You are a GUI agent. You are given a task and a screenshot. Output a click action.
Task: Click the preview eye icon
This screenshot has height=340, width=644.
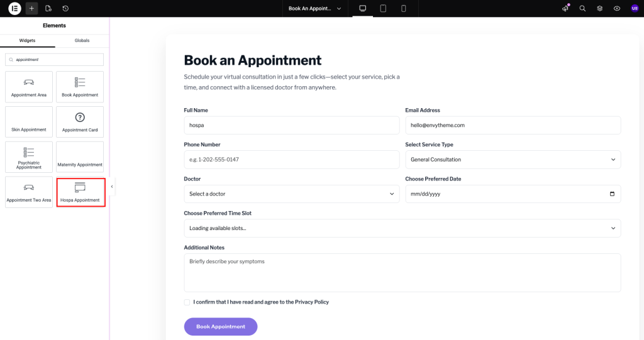pyautogui.click(x=617, y=8)
